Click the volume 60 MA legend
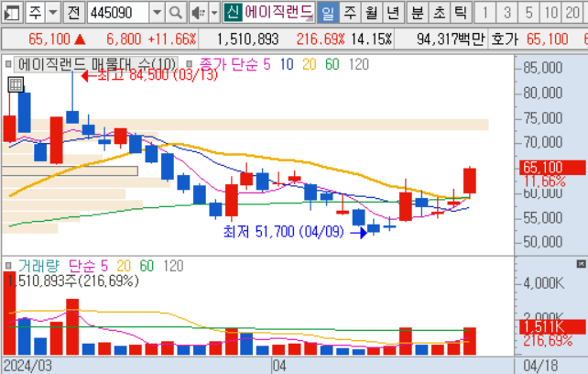Screen dimensions: 588x374 tap(147, 266)
